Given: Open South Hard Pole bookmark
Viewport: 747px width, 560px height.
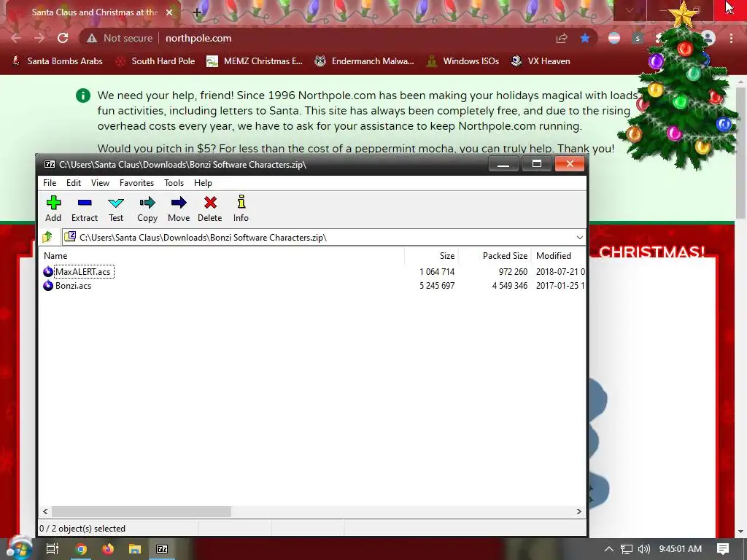Looking at the screenshot, I should [155, 61].
